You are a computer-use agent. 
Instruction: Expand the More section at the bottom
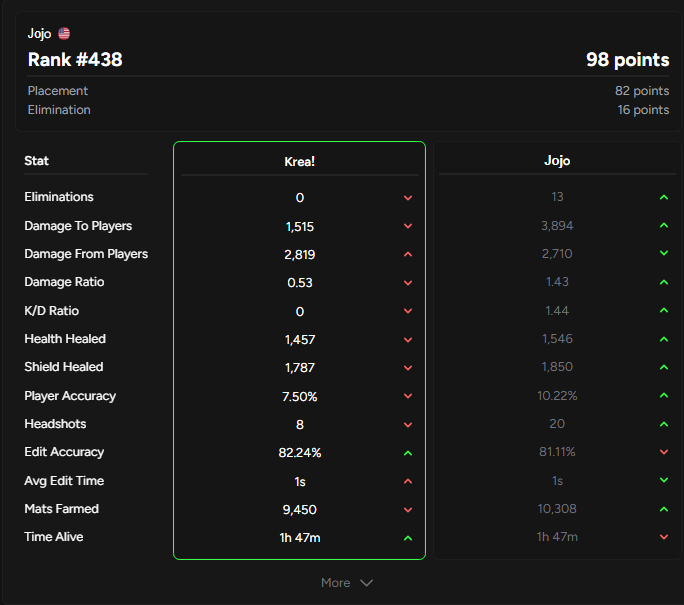pos(347,583)
